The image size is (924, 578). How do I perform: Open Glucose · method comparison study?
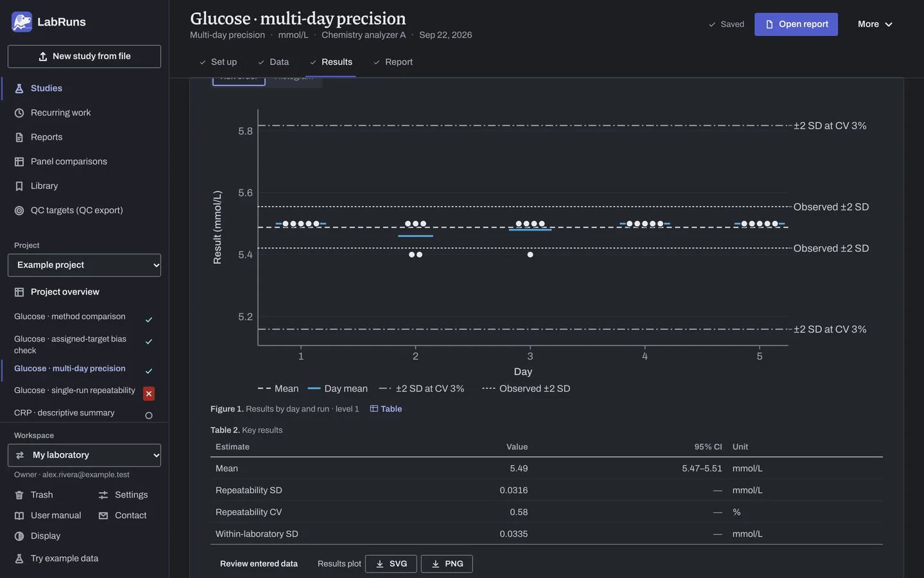70,317
